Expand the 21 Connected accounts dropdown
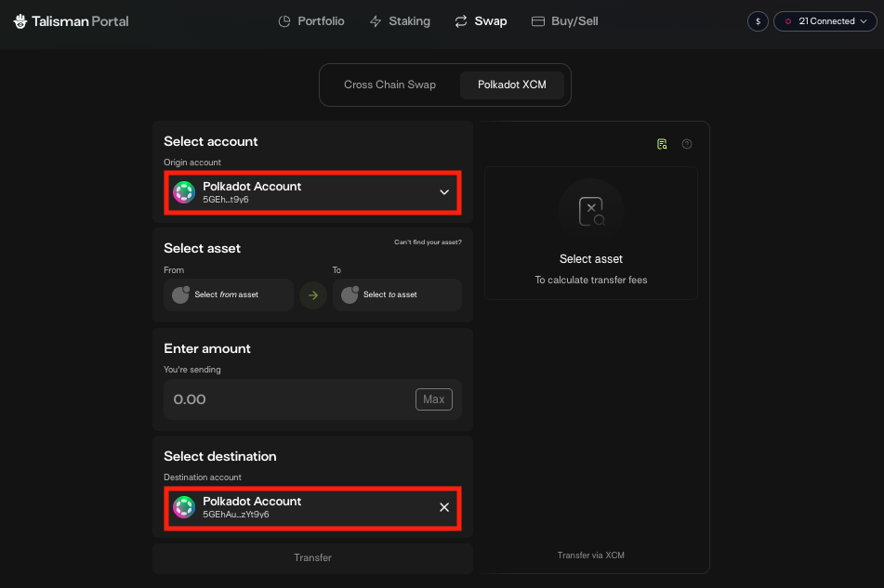 (x=825, y=21)
